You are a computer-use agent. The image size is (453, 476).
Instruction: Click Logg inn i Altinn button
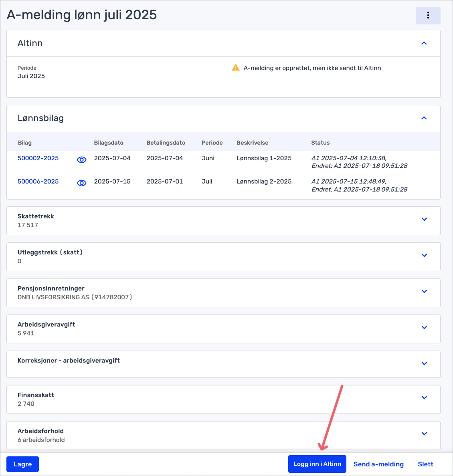(x=317, y=464)
